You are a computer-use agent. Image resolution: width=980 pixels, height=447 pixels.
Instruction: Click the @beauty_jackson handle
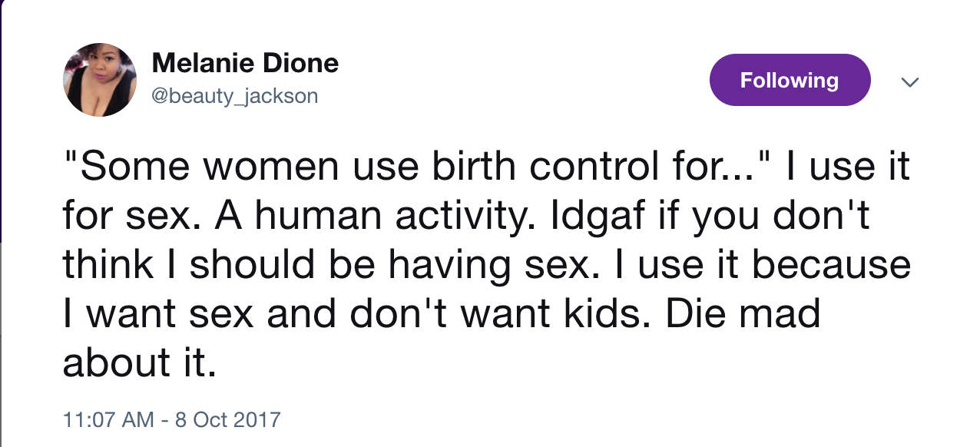(235, 96)
